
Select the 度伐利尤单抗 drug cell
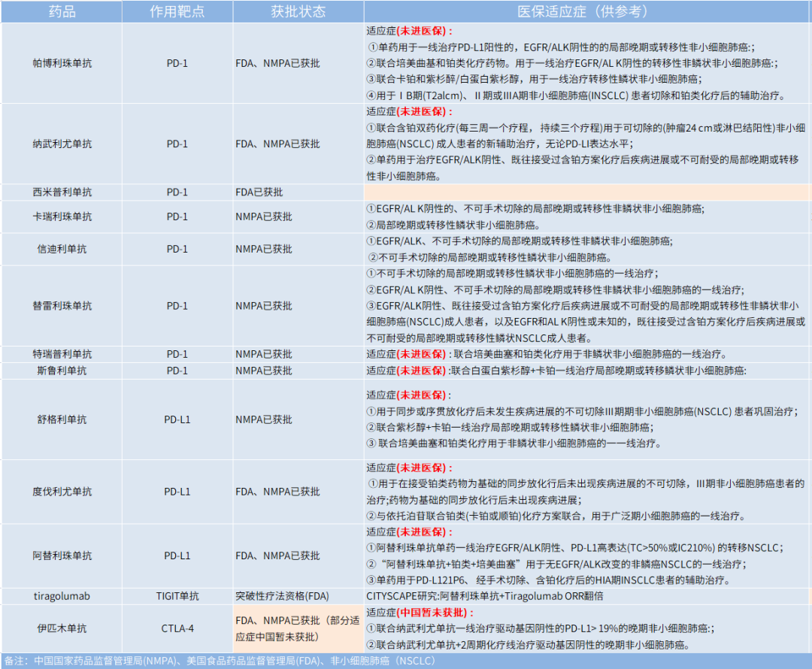pyautogui.click(x=62, y=492)
